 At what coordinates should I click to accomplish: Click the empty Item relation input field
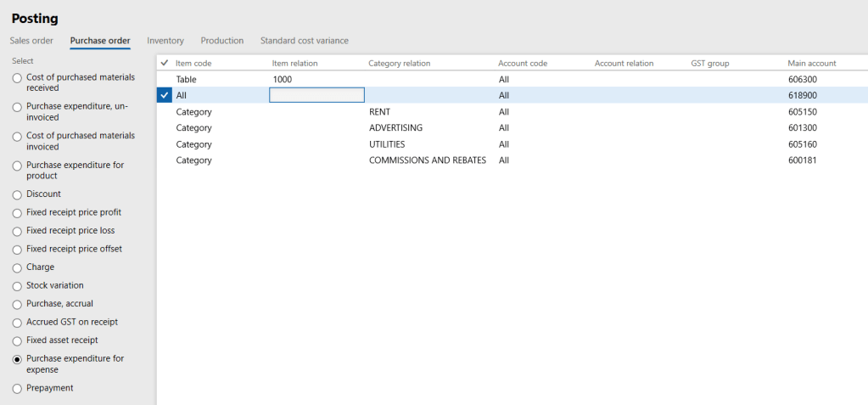316,95
